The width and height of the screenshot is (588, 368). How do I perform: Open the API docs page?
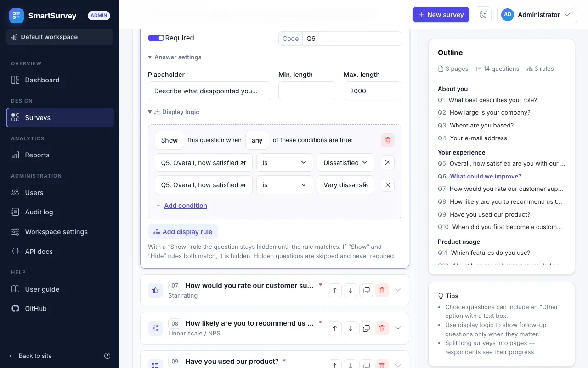[60, 252]
